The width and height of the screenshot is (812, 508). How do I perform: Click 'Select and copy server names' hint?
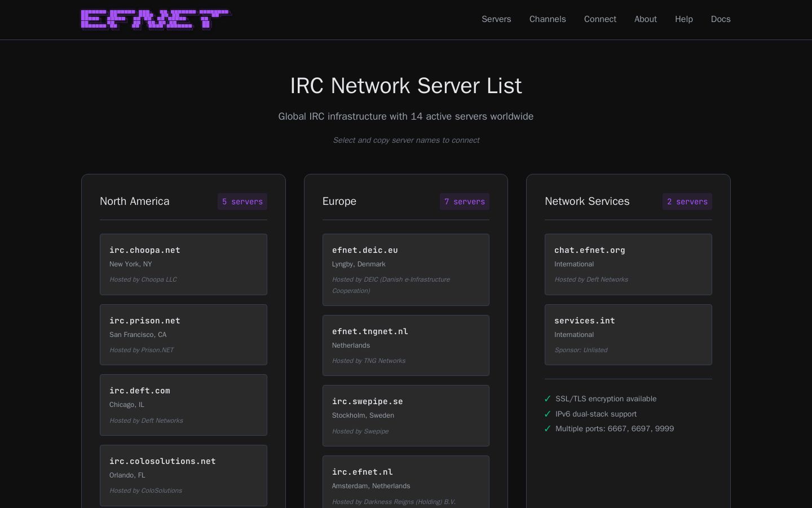click(406, 140)
